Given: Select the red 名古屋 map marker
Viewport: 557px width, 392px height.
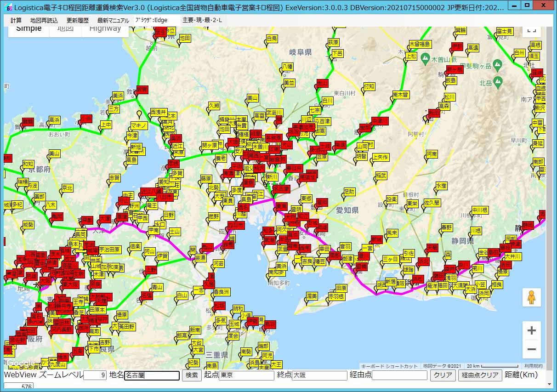Looking at the screenshot, I should [281, 189].
